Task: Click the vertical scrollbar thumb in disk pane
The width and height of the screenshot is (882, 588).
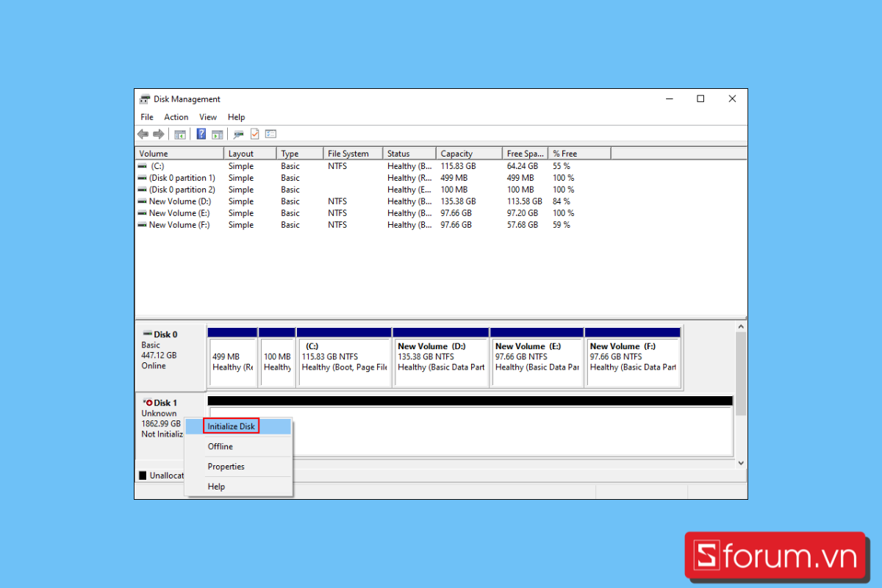Action: [x=741, y=373]
